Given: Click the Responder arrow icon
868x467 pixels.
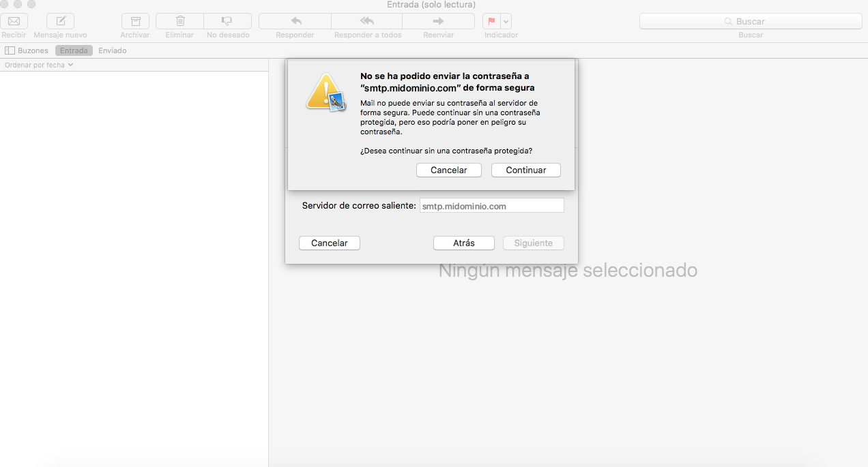Looking at the screenshot, I should pos(295,21).
